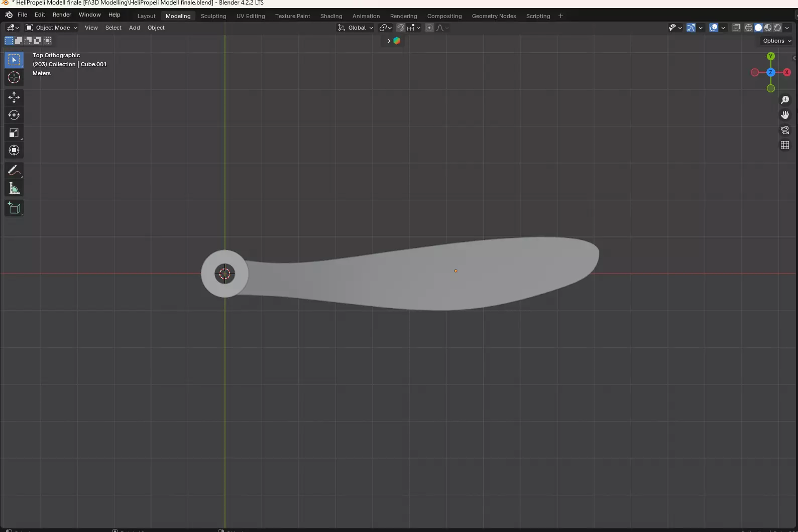The image size is (798, 532).
Task: Switch to Material Preview shading
Action: click(768, 28)
